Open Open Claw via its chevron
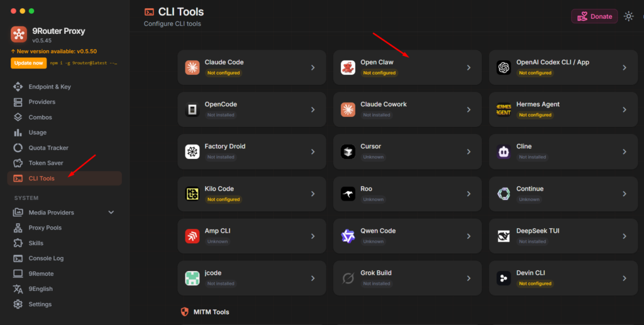Image resolution: width=644 pixels, height=325 pixels. coord(469,67)
